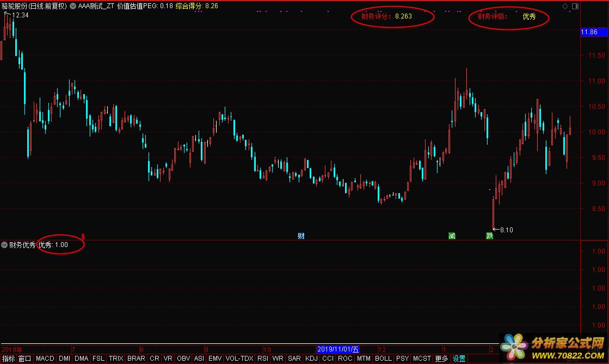Click the 9.00 price axis label

click(598, 183)
